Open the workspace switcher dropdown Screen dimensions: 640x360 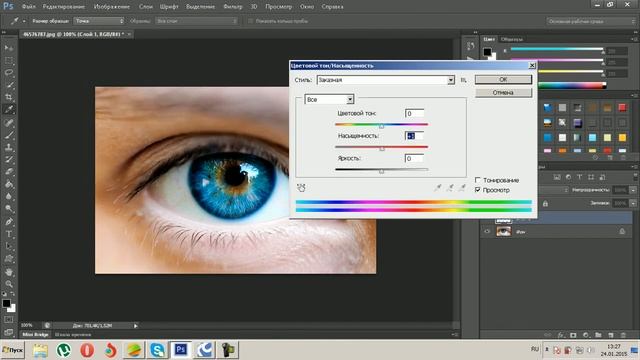591,21
